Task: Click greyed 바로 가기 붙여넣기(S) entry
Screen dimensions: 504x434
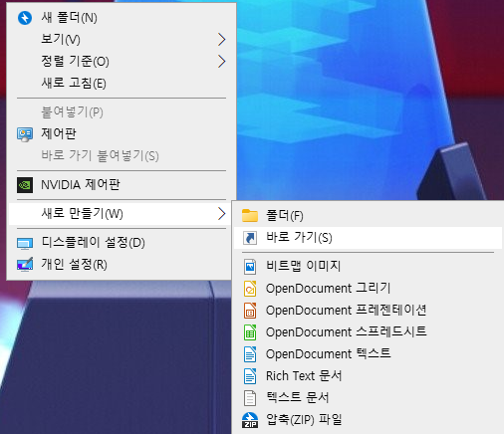Action: click(x=122, y=155)
